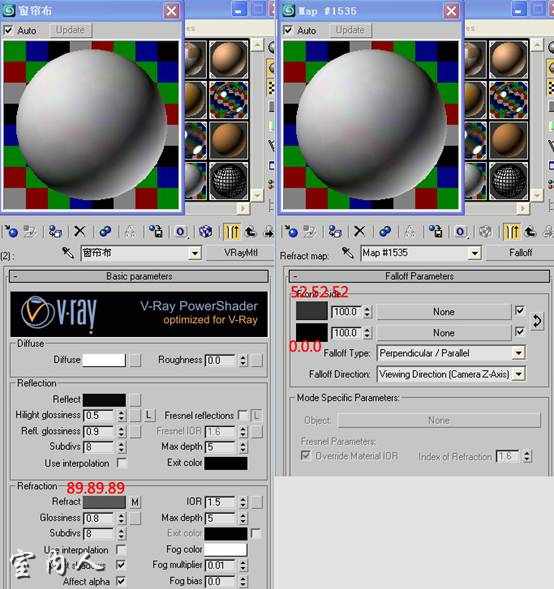This screenshot has width=554, height=589.
Task: Collapse the Basic parameters rollout
Action: (139, 276)
